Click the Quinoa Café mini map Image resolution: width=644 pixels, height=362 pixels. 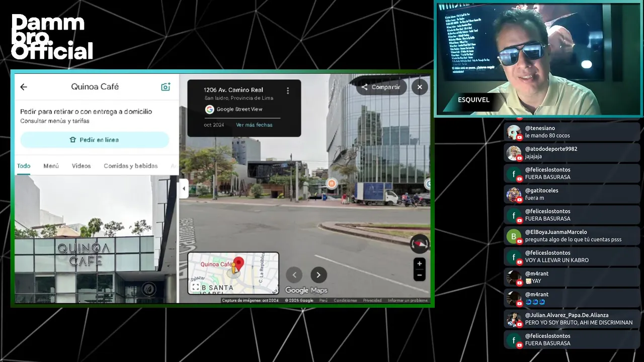[233, 273]
